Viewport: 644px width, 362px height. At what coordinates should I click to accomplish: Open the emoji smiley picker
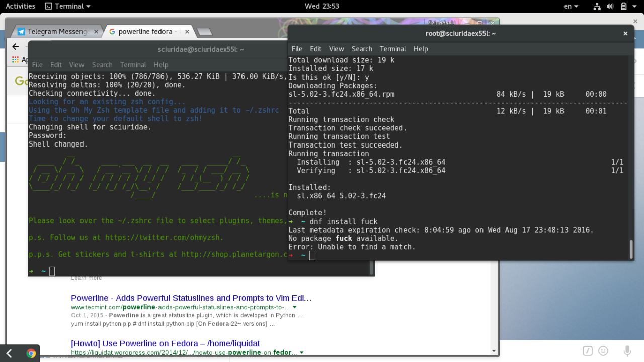[603, 351]
